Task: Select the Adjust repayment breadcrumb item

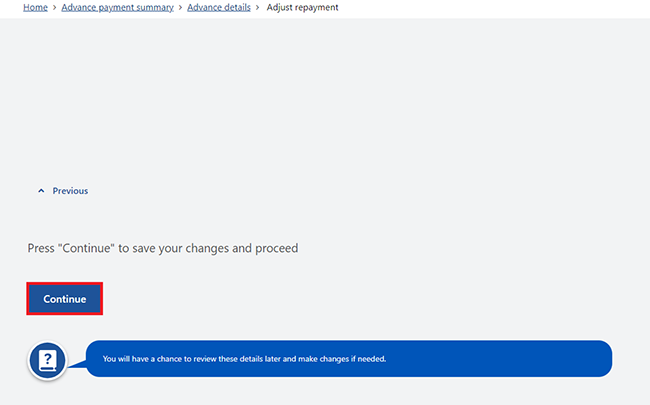Action: pyautogui.click(x=302, y=7)
